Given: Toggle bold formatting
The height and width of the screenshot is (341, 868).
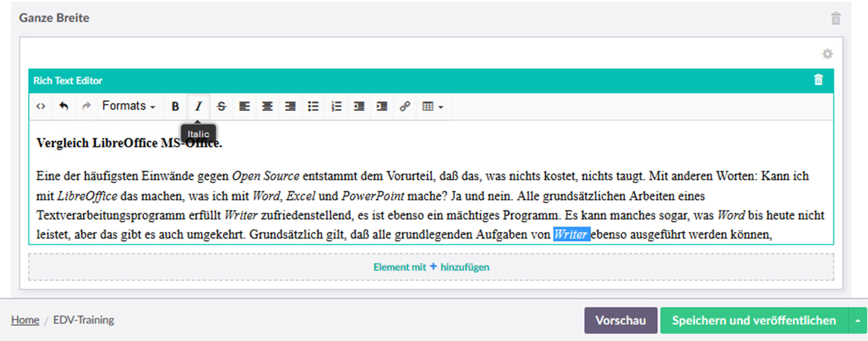Looking at the screenshot, I should coord(175,107).
